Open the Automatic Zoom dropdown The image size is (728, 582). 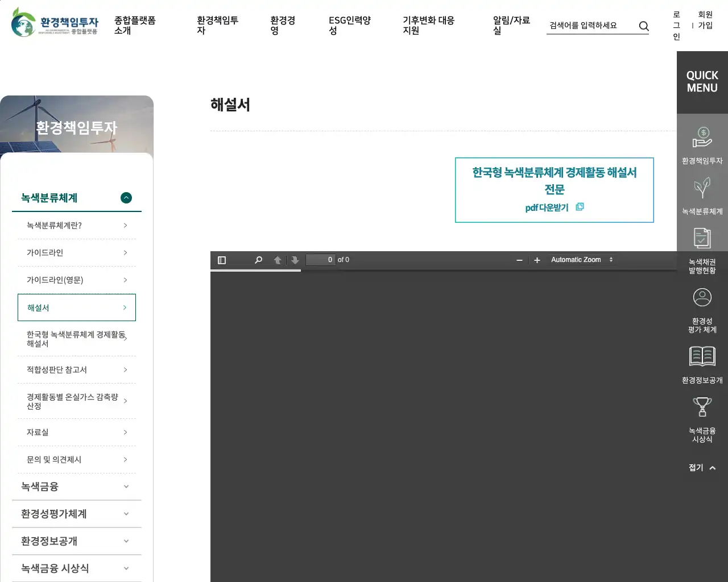click(581, 260)
